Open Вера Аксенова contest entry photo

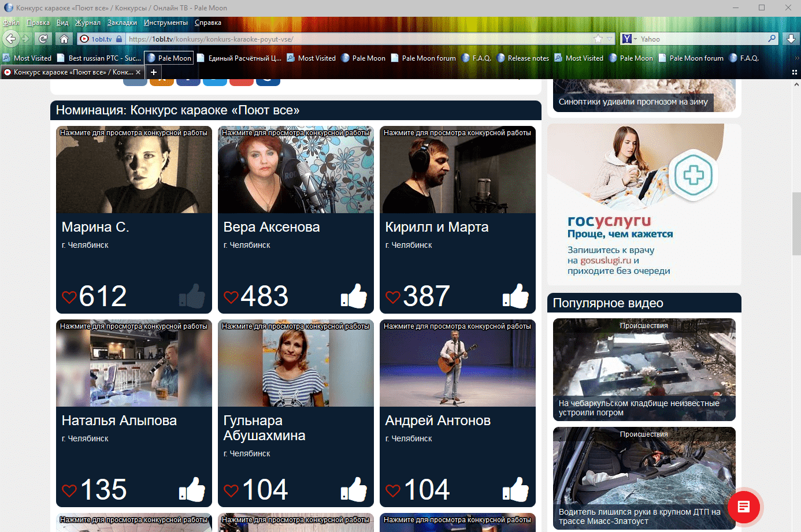click(x=296, y=170)
